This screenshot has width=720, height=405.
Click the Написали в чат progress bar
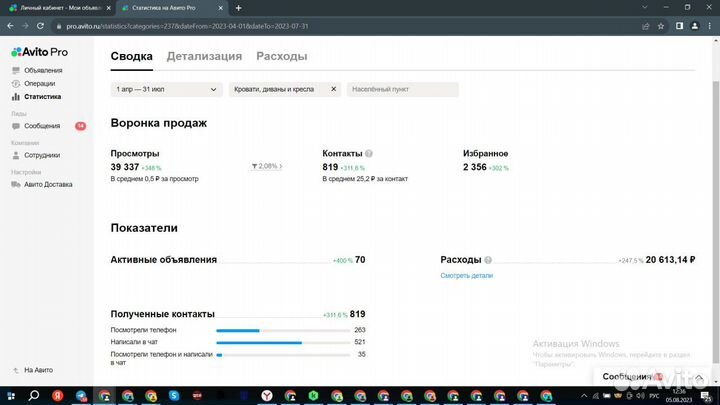(x=283, y=343)
